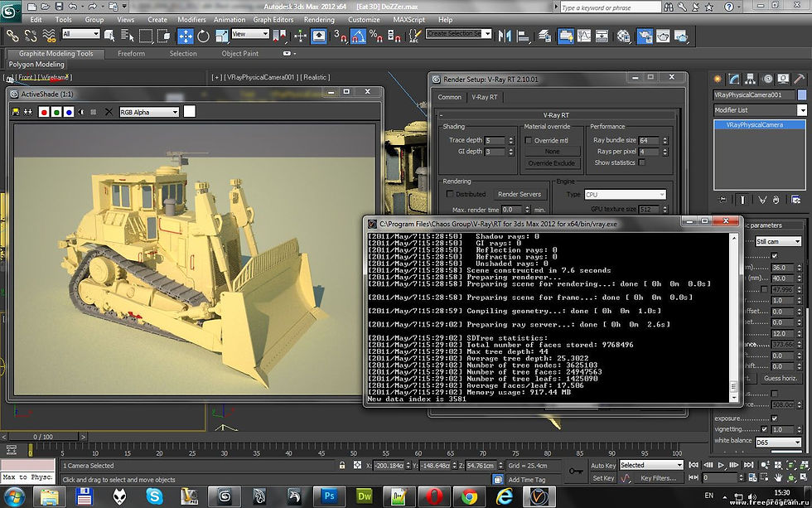The image size is (812, 508).
Task: Click the None material override button
Action: (x=552, y=152)
